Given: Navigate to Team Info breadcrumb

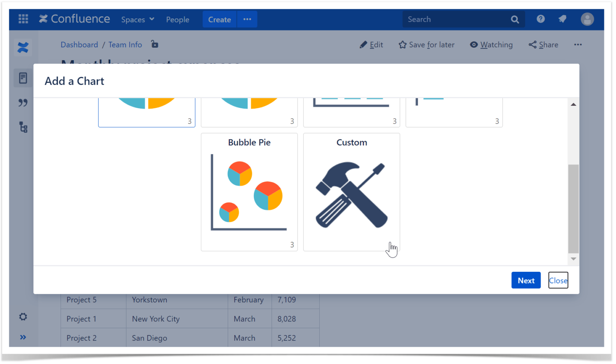Looking at the screenshot, I should 125,44.
